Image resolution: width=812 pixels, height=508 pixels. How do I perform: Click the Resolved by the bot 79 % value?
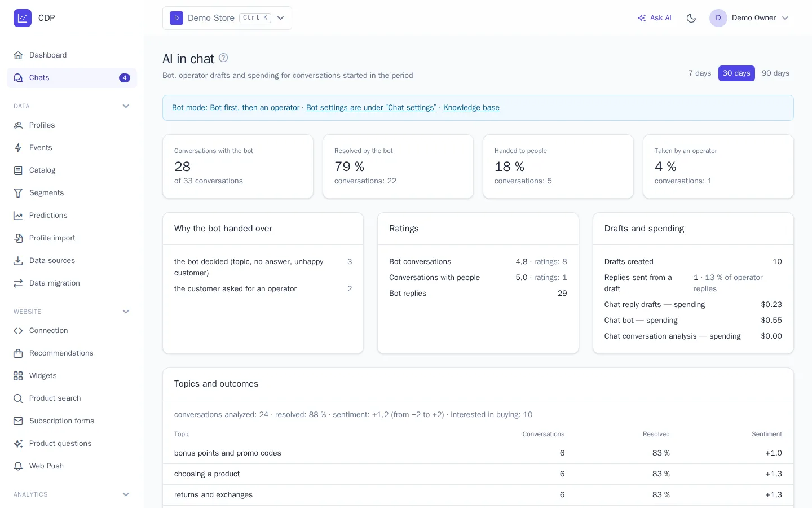pos(350,167)
